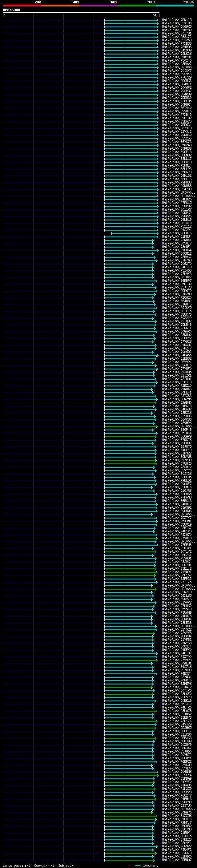Select hit UniRef100_C0PHR4
The height and width of the screenshot is (868, 197).
177,104
